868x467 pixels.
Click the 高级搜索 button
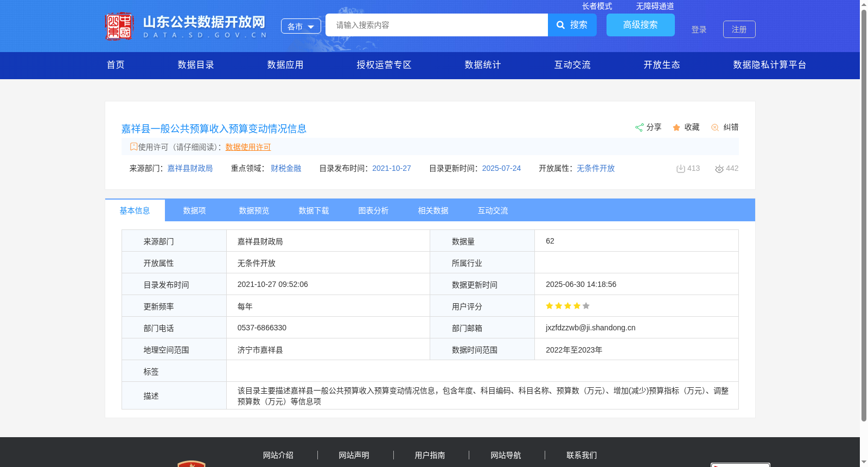[641, 25]
